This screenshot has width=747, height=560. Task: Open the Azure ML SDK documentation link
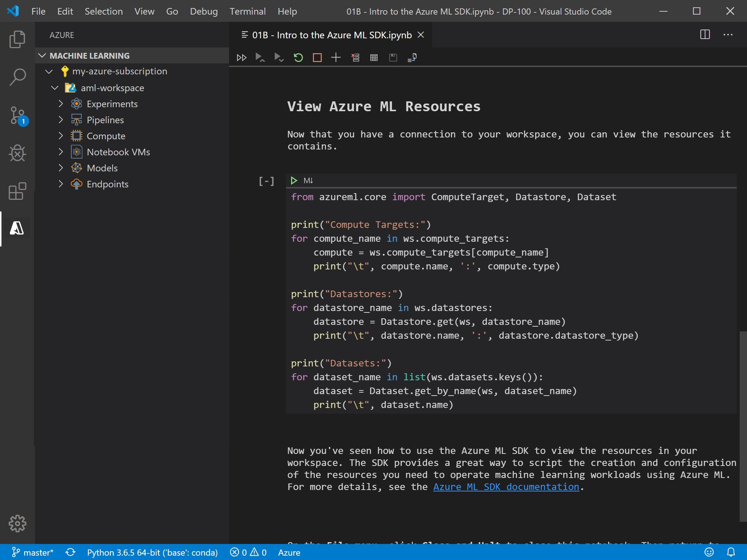[x=506, y=487]
